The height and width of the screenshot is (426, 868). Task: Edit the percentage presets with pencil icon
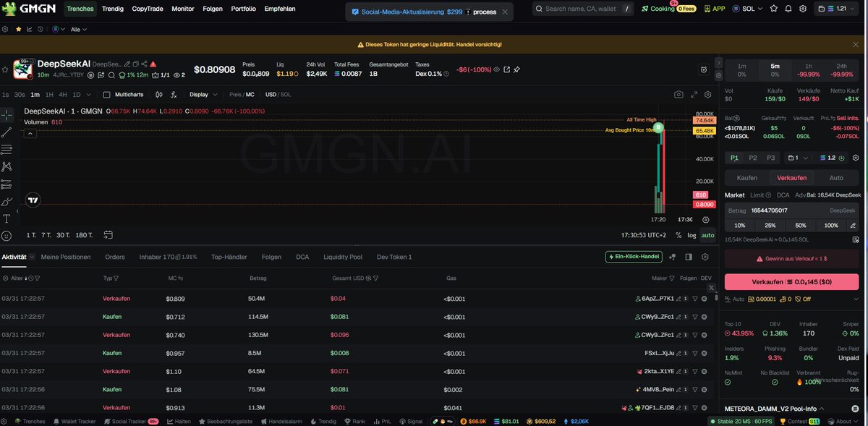pyautogui.click(x=853, y=226)
